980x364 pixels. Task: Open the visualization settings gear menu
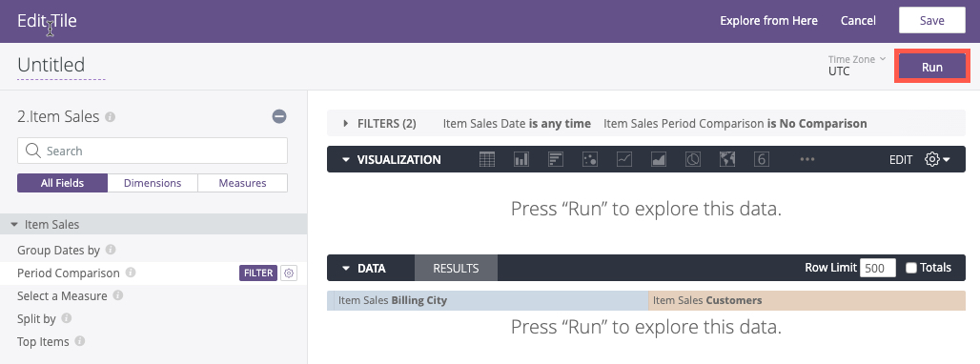coord(937,159)
